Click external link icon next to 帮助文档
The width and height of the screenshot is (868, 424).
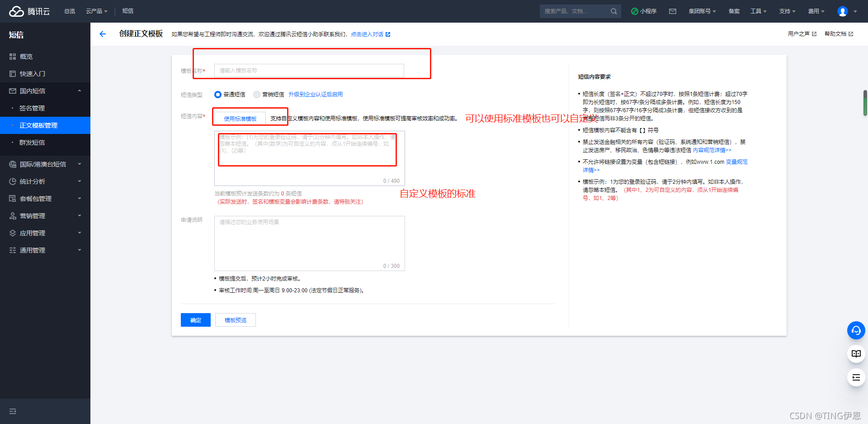(x=851, y=34)
